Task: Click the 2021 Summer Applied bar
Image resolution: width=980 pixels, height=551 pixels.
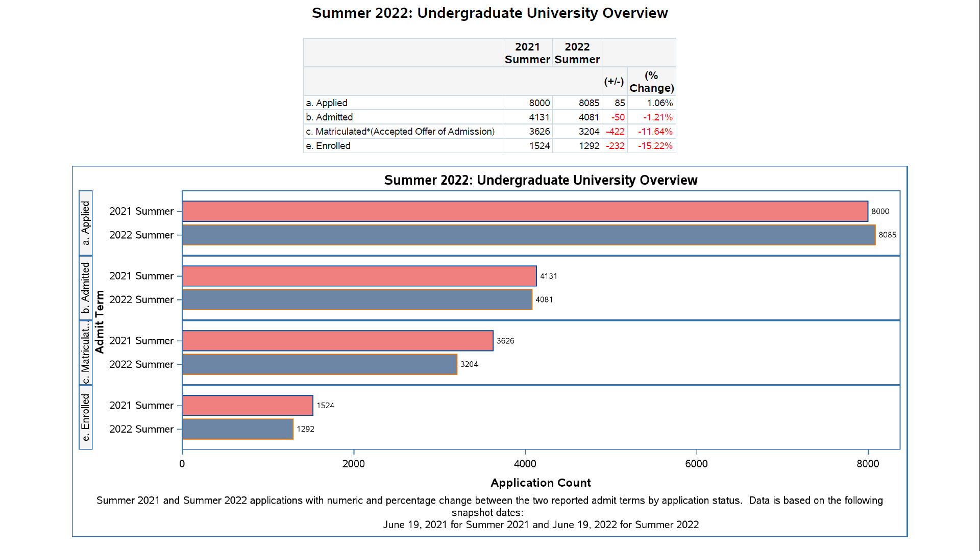Action: tap(525, 211)
